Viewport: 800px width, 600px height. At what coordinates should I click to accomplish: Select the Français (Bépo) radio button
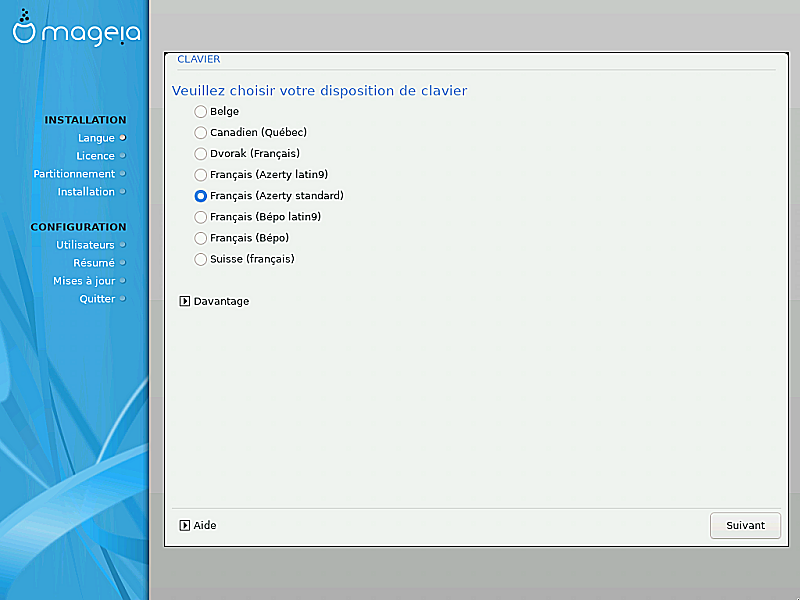(x=201, y=238)
